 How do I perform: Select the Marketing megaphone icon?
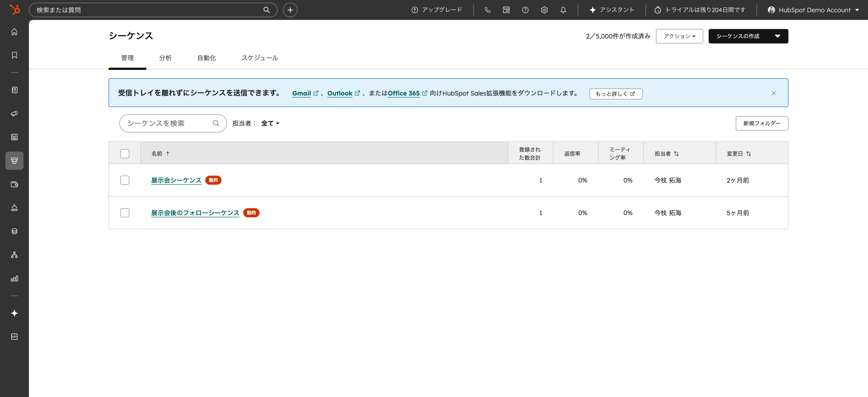[14, 114]
